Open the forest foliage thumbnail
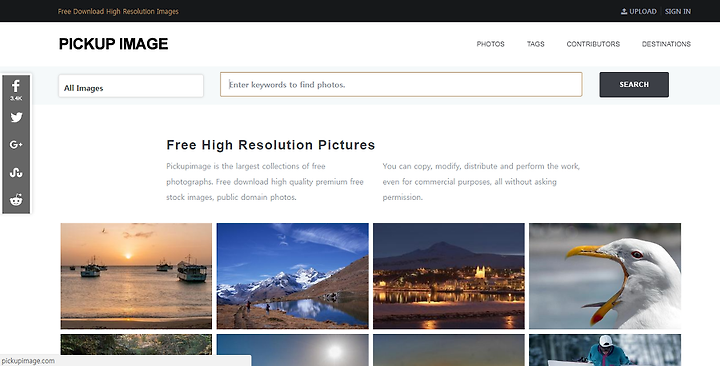This screenshot has width=720, height=366. [136, 344]
